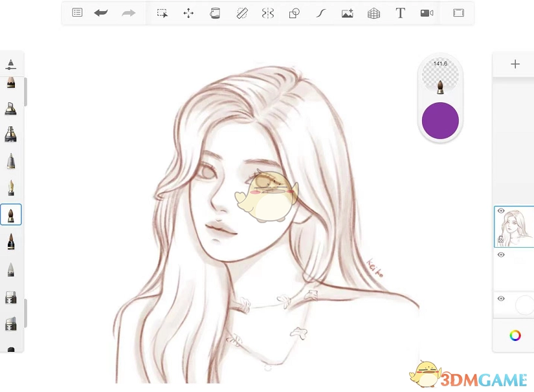Open the purple color puck
534x392 pixels.
440,120
